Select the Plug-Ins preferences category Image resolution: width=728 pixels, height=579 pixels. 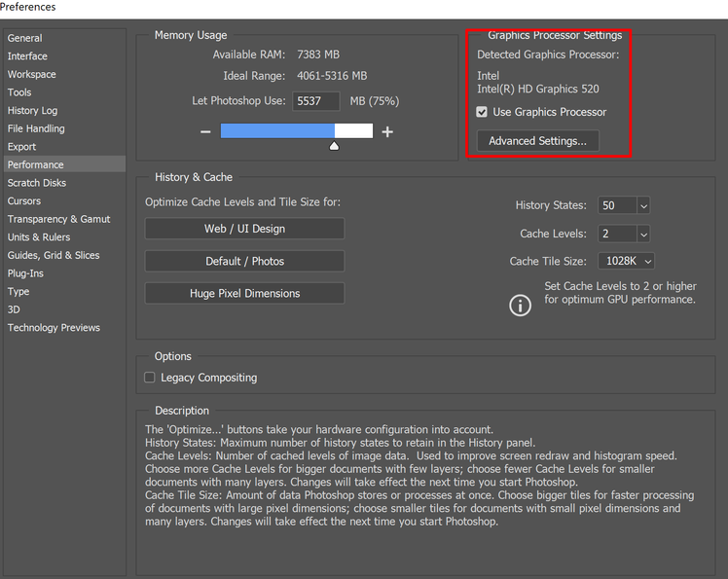(25, 273)
